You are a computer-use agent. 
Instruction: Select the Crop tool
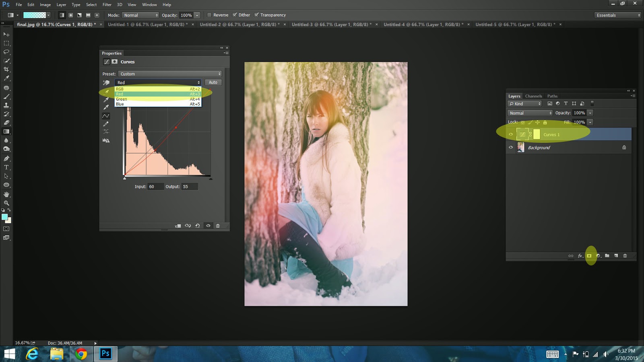click(x=6, y=70)
